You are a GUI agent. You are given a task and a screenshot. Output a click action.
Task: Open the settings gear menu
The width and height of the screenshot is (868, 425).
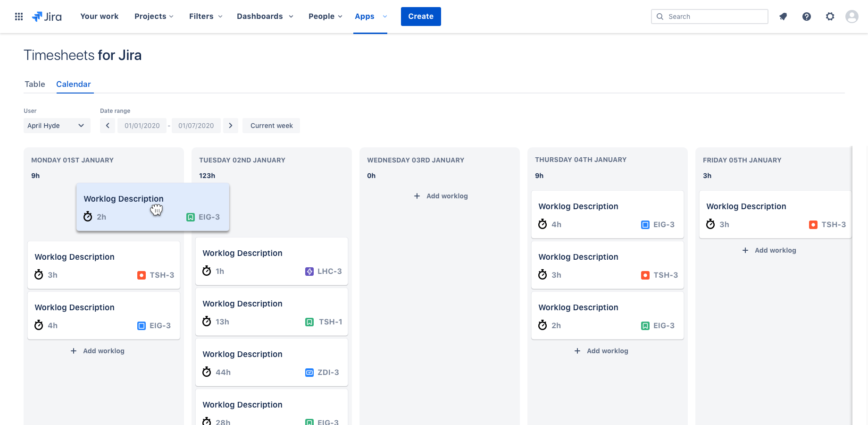coord(830,17)
